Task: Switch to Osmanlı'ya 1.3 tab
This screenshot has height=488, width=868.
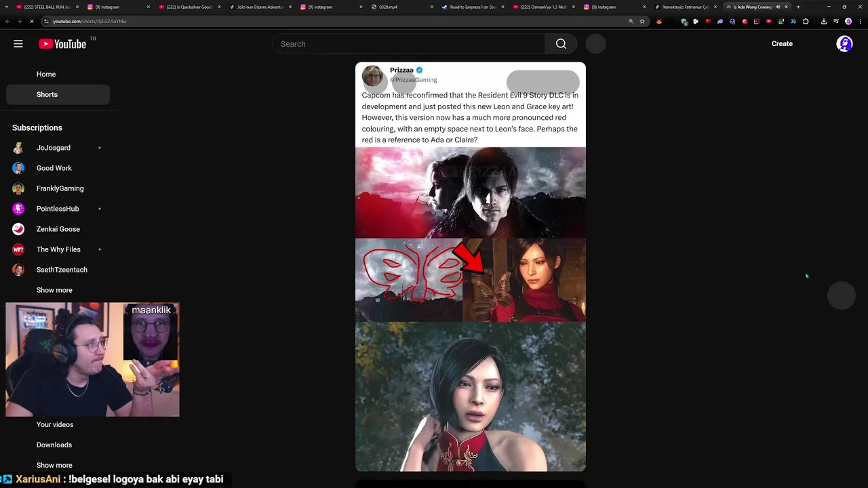Action: [x=545, y=7]
